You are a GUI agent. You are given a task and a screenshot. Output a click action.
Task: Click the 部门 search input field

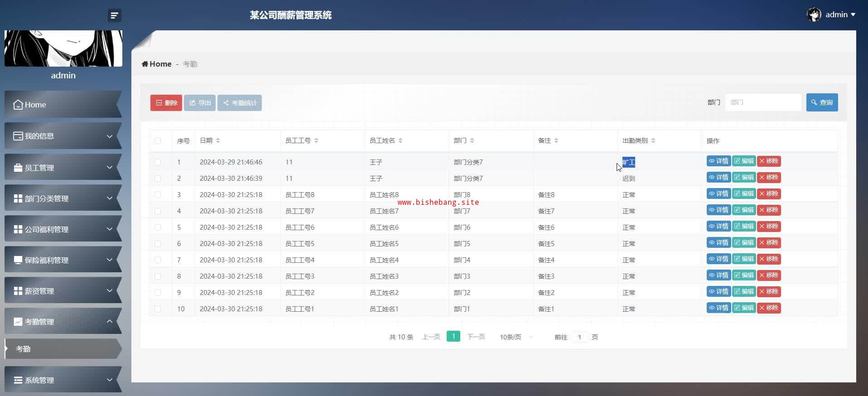point(763,102)
